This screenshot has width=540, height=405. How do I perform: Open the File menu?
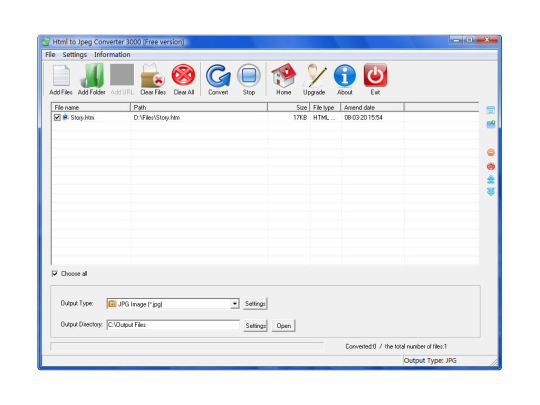(50, 55)
